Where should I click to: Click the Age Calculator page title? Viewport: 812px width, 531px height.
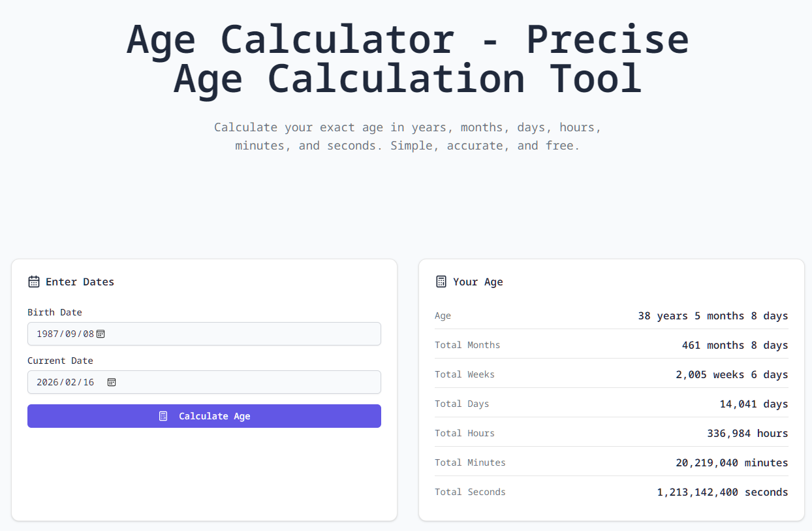point(406,59)
